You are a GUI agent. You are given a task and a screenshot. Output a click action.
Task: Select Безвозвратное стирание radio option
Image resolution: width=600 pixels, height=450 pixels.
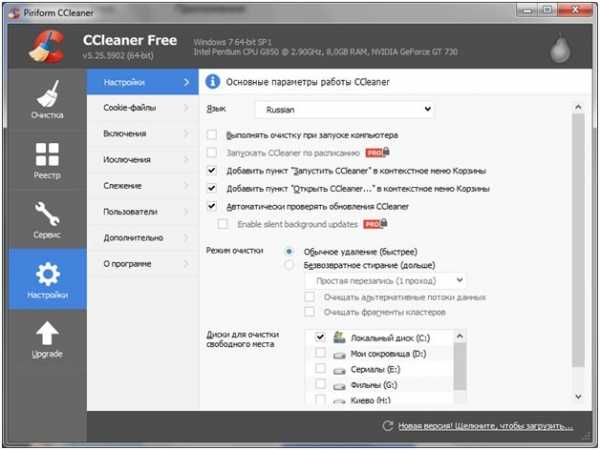[x=289, y=265]
